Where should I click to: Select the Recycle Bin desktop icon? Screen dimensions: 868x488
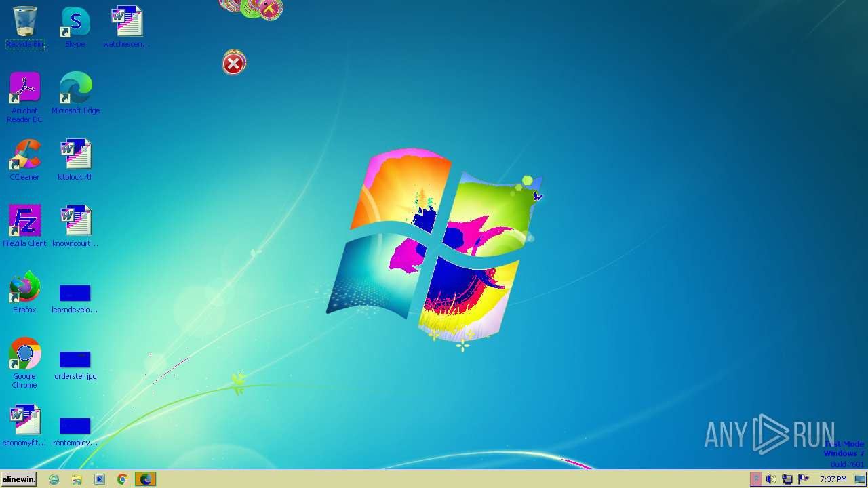tap(25, 27)
